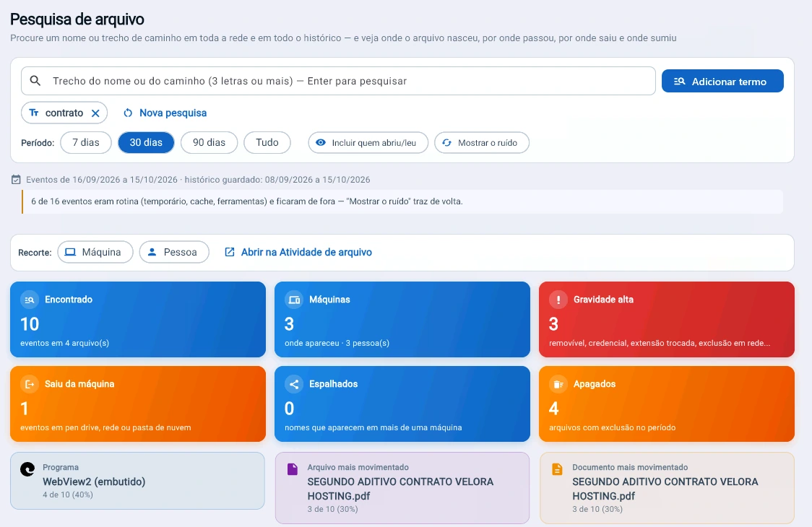This screenshot has width=812, height=527.
Task: Click the sync icon in Mostrar o ruído
Action: pyautogui.click(x=446, y=143)
